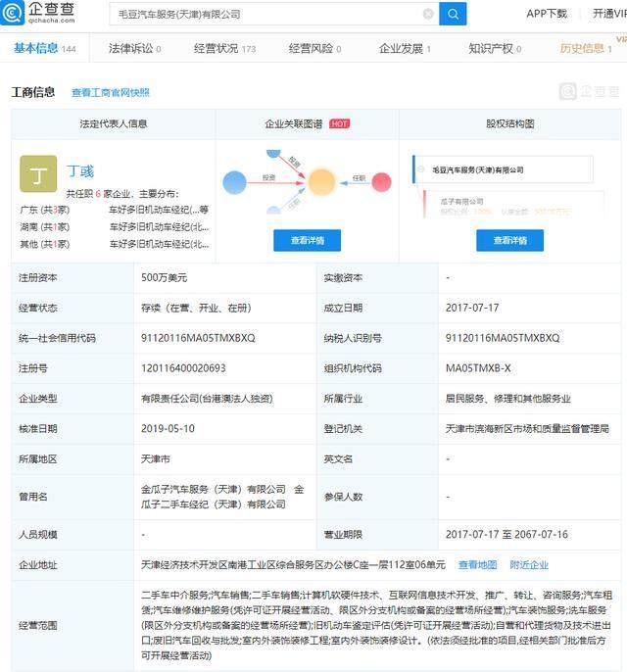
Task: Click the yellow 丁 avatar icon
Action: [x=38, y=175]
